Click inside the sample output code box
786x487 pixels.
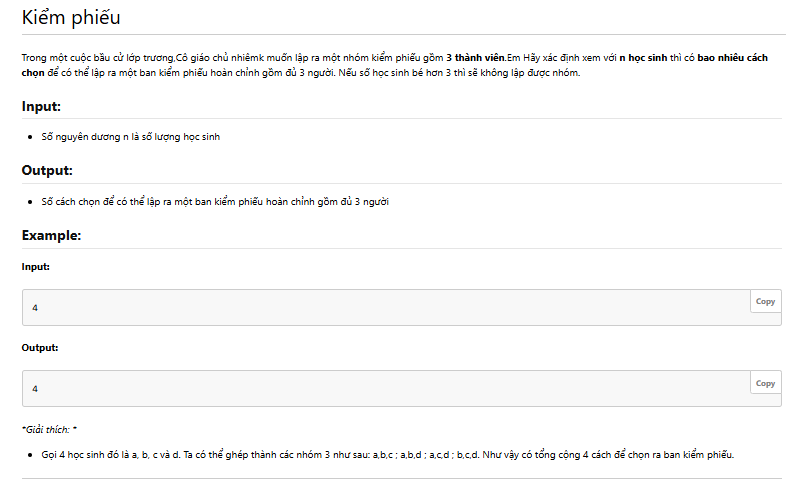click(386, 389)
